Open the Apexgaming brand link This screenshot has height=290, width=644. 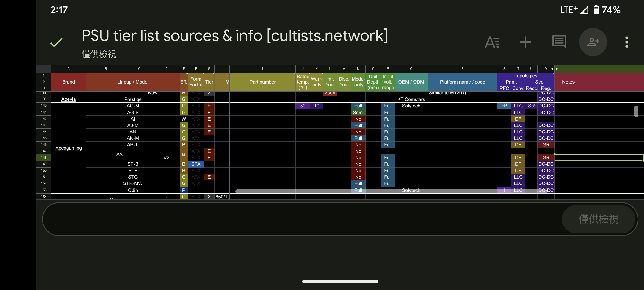[68, 148]
